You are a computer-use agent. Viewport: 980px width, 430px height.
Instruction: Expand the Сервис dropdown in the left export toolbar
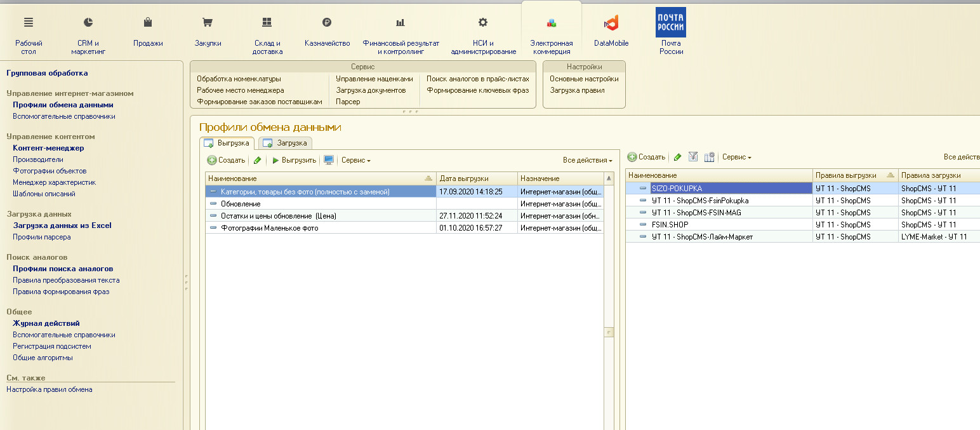(355, 161)
